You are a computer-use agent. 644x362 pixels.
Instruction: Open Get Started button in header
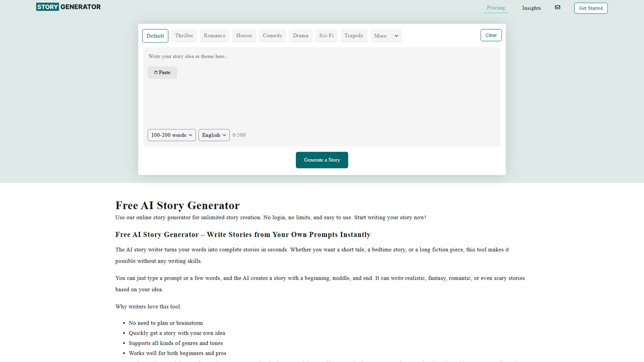[x=591, y=8]
